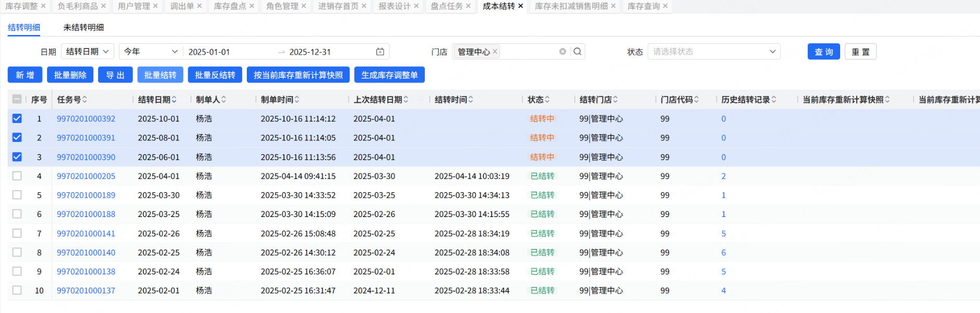
Task: Click the store search magnifier icon
Action: click(x=577, y=52)
